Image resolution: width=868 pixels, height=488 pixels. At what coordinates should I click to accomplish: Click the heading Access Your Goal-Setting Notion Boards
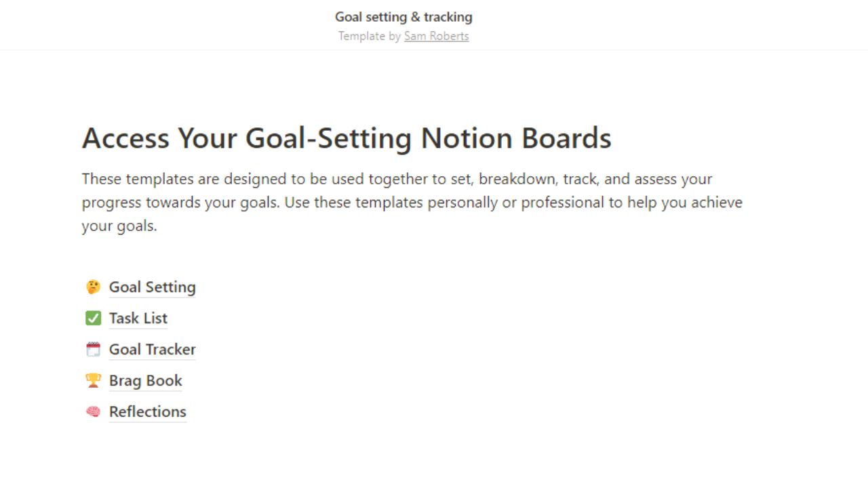[x=347, y=138]
